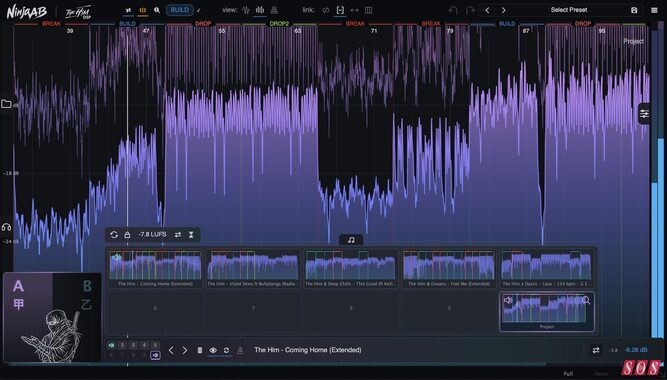This screenshot has height=380, width=667.
Task: Select The Him - Coming Home track thumbnail
Action: click(x=155, y=269)
